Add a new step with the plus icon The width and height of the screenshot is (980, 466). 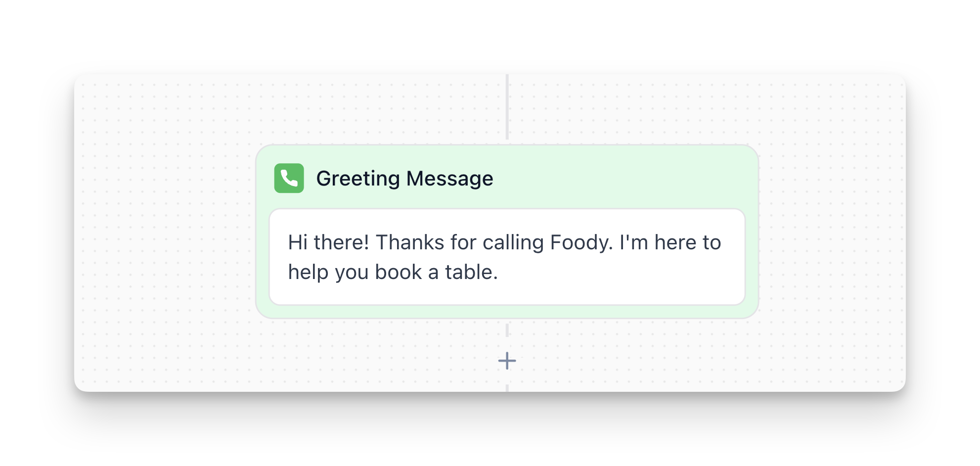coord(507,361)
